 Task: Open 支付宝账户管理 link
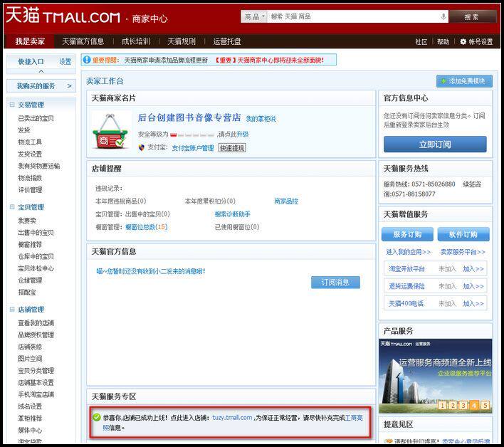[193, 148]
